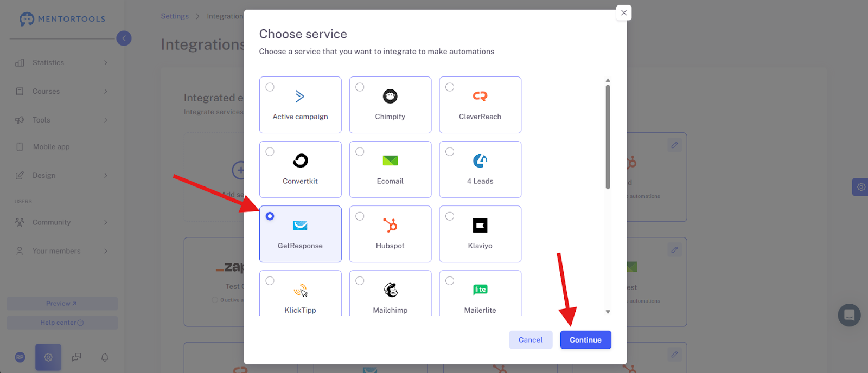Select the Ecomail radio button
Viewport: 868px width, 373px height.
(x=360, y=151)
